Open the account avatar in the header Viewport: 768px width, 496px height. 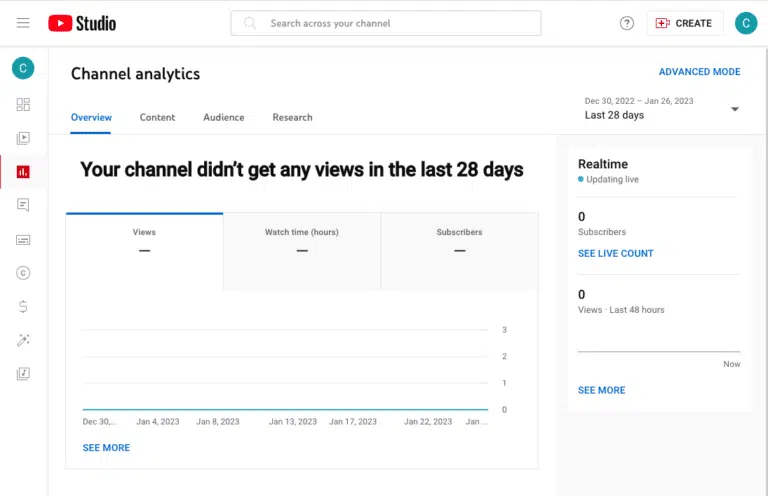coord(745,23)
